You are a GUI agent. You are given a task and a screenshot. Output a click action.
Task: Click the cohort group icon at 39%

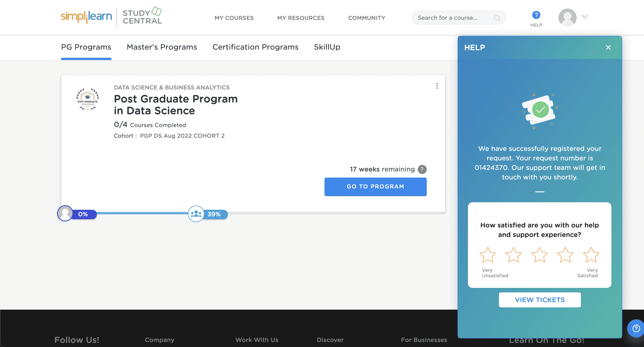pos(196,214)
